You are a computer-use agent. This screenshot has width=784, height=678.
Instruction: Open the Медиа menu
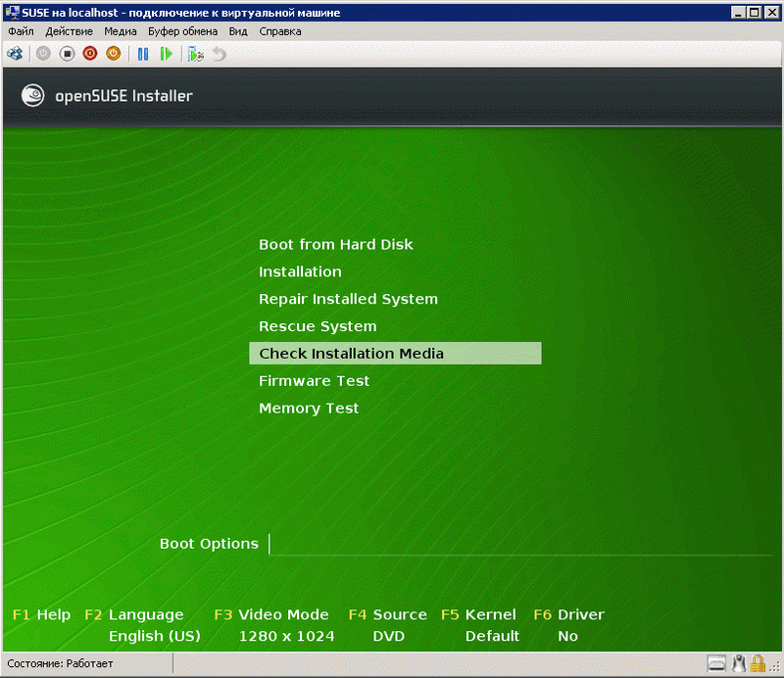point(120,31)
